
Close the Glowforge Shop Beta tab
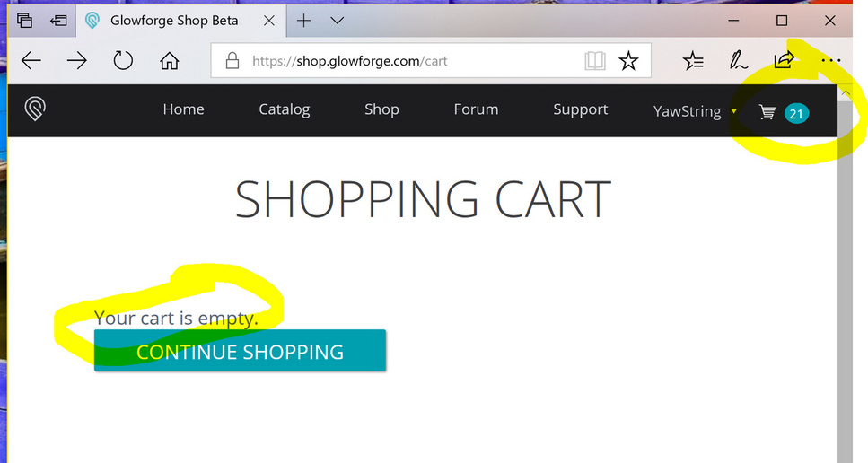click(269, 21)
